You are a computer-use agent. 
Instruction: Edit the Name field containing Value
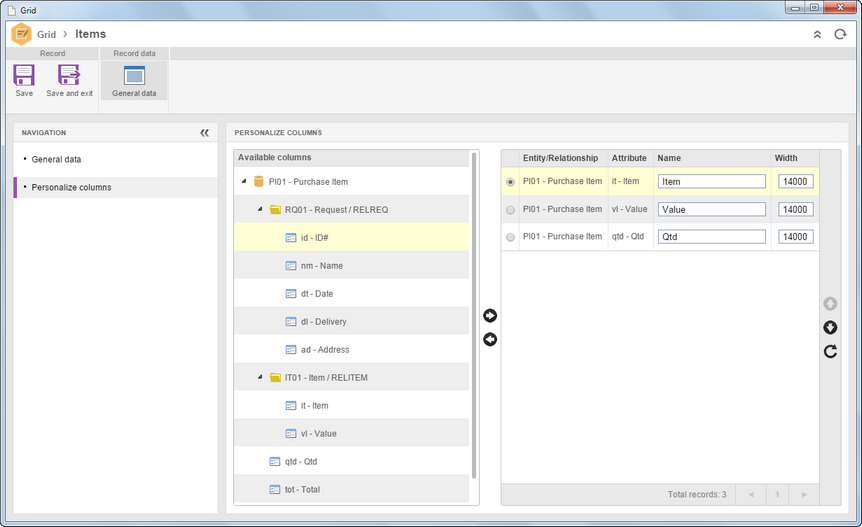711,209
